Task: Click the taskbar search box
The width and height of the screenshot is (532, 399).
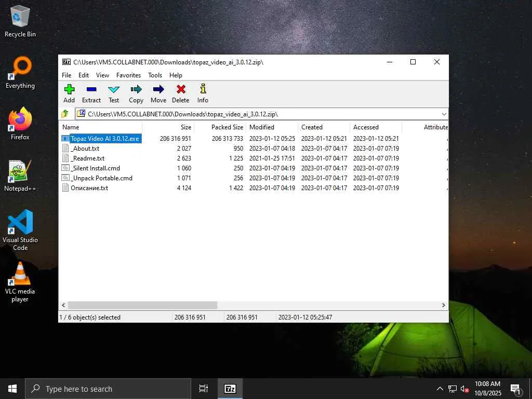Action: tap(108, 389)
